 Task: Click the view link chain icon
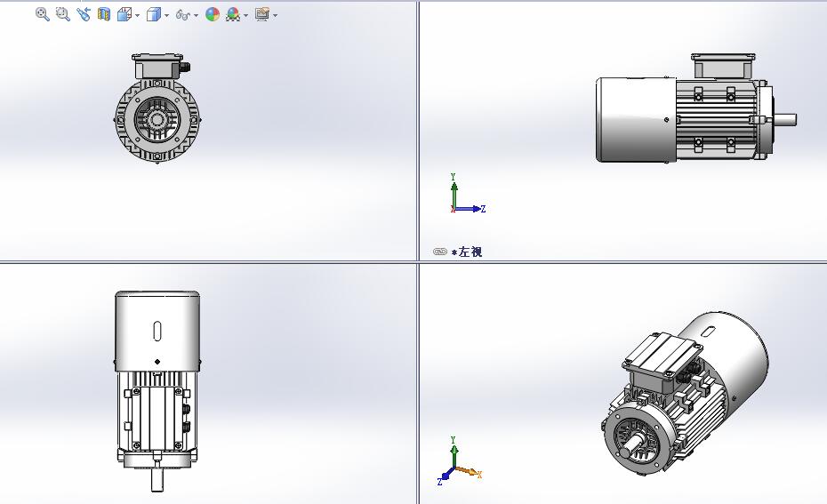440,252
